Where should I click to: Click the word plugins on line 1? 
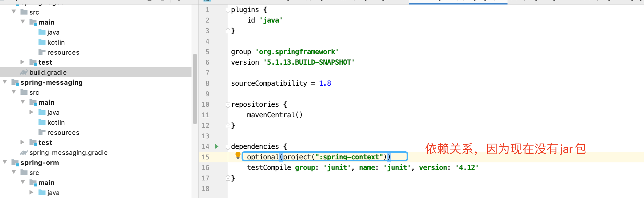[245, 10]
